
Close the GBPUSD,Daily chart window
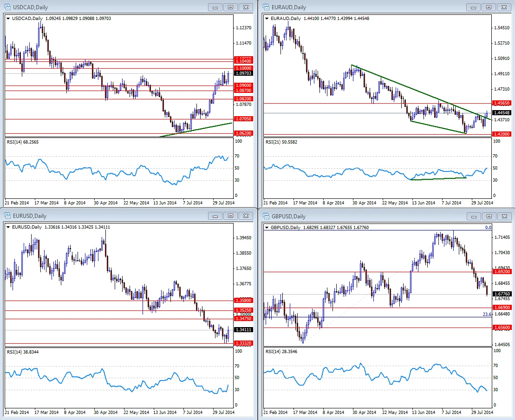pyautogui.click(x=504, y=216)
